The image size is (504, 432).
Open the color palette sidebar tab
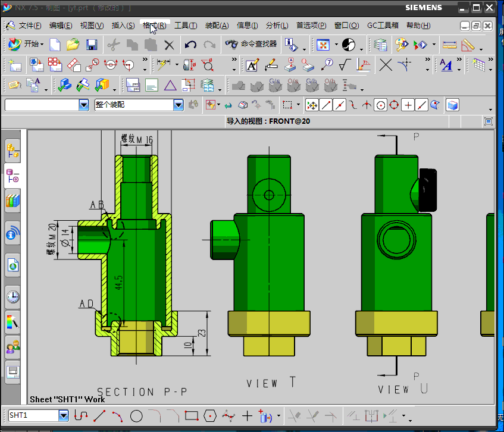pyautogui.click(x=12, y=322)
